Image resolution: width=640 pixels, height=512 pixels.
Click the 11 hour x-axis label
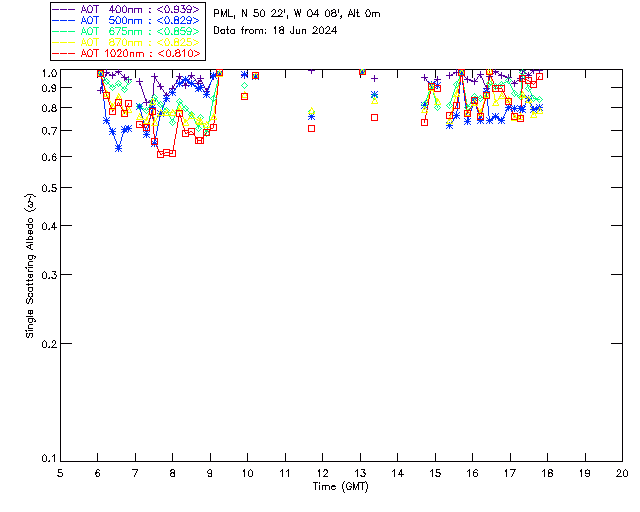[285, 473]
